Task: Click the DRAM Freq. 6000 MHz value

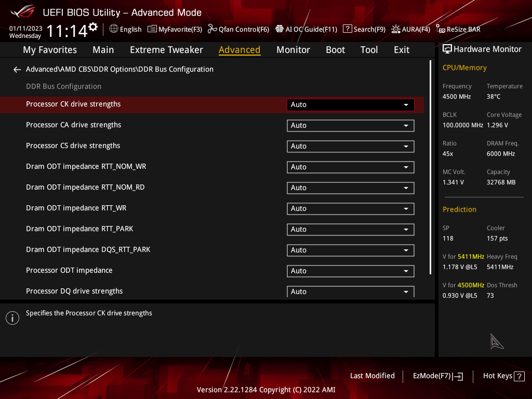Action: pyautogui.click(x=501, y=154)
